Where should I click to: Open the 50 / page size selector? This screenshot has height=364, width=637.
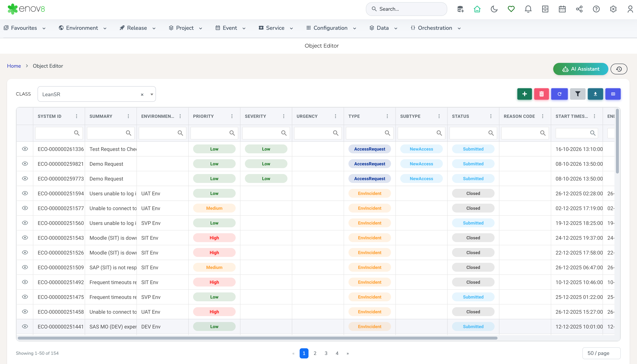click(601, 353)
